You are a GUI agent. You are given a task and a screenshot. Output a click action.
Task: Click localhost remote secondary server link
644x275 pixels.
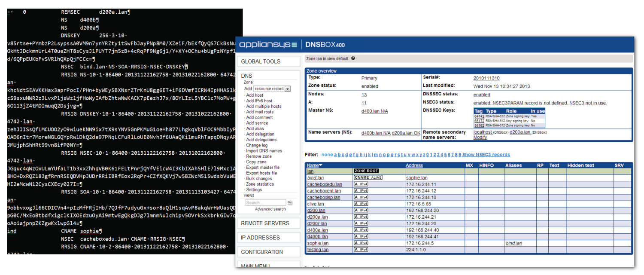483,132
